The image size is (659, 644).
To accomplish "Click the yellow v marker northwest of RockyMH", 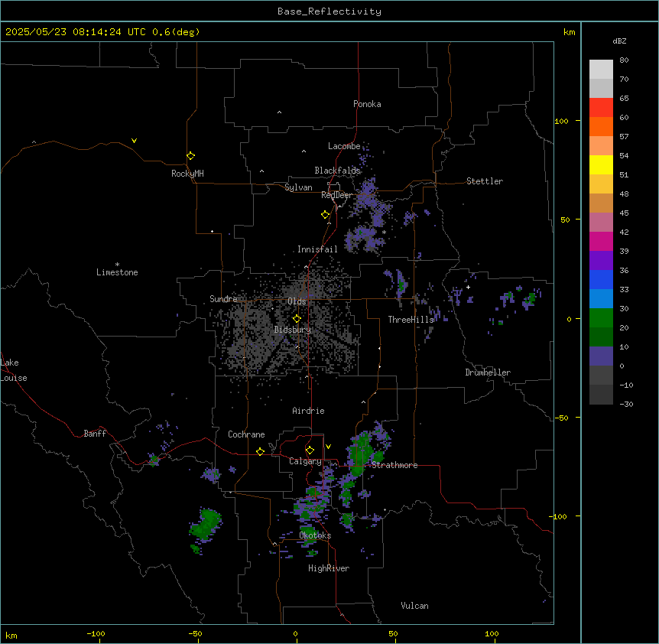I will pyautogui.click(x=134, y=141).
